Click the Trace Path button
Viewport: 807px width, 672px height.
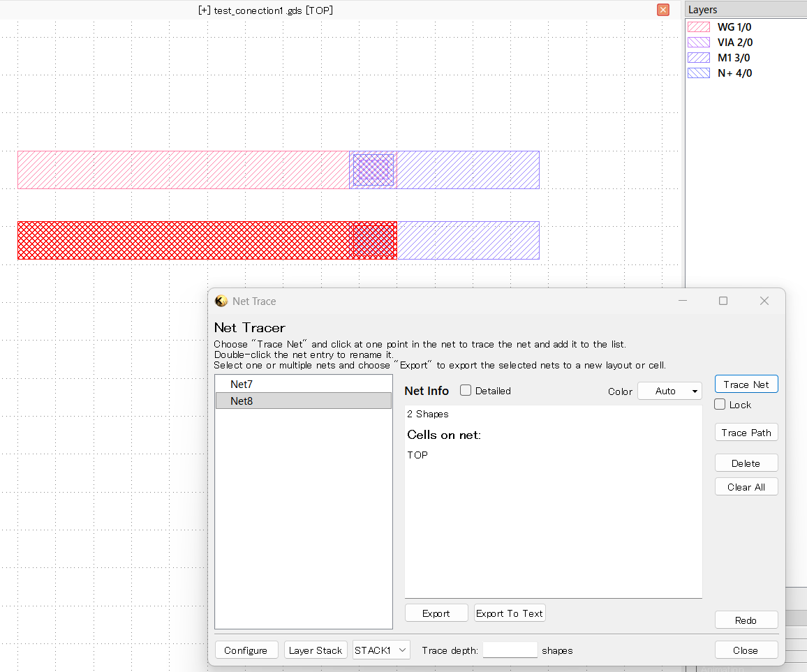(746, 433)
